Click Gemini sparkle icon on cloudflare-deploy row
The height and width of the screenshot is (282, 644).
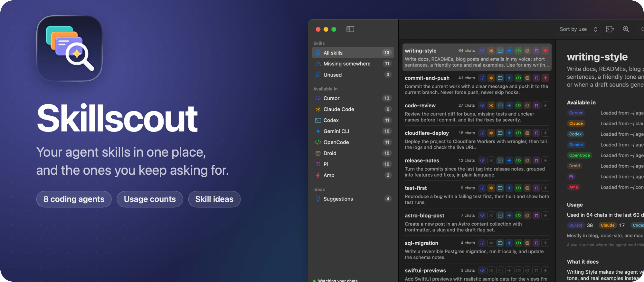pos(509,133)
